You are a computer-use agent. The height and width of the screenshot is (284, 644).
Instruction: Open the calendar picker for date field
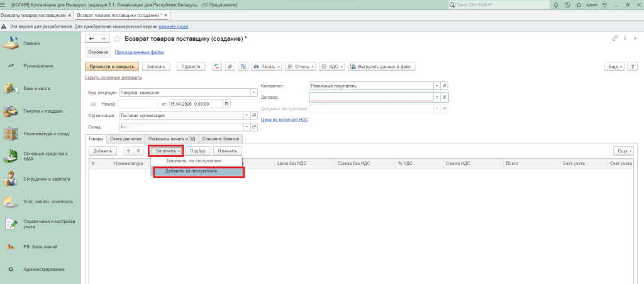pyautogui.click(x=226, y=104)
